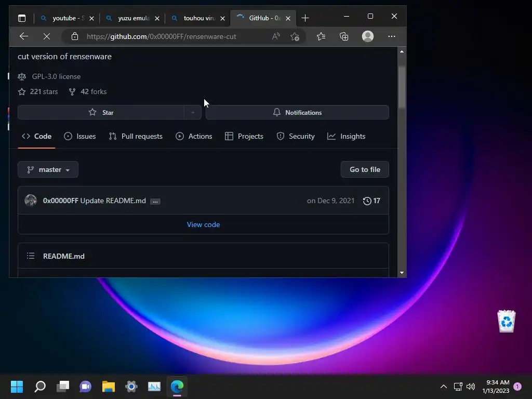Add this page to favorites

click(x=295, y=36)
